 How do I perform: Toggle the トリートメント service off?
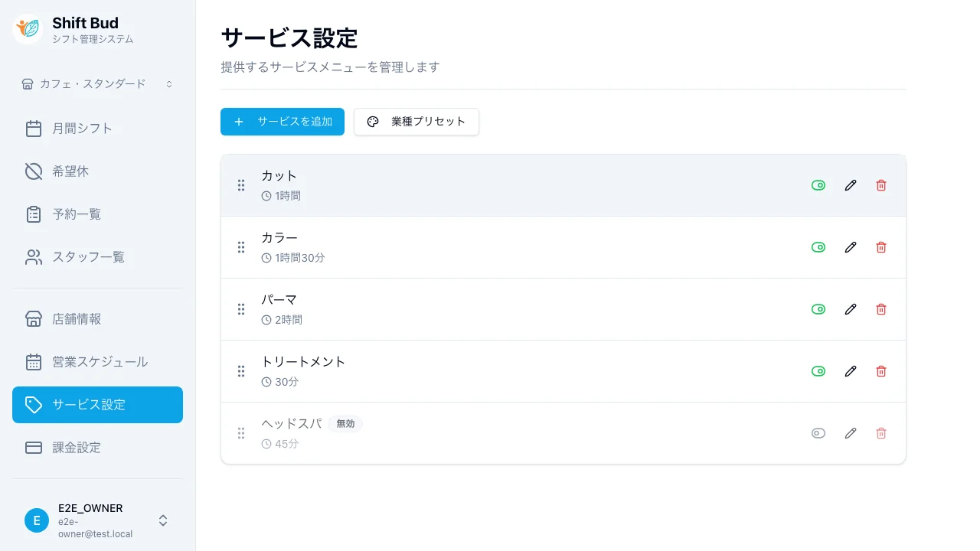(x=818, y=371)
